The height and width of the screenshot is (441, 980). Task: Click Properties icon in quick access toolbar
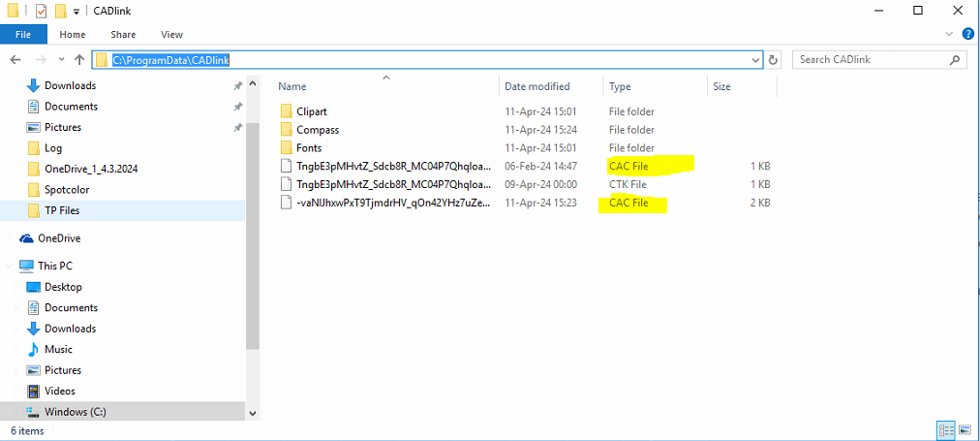point(41,12)
